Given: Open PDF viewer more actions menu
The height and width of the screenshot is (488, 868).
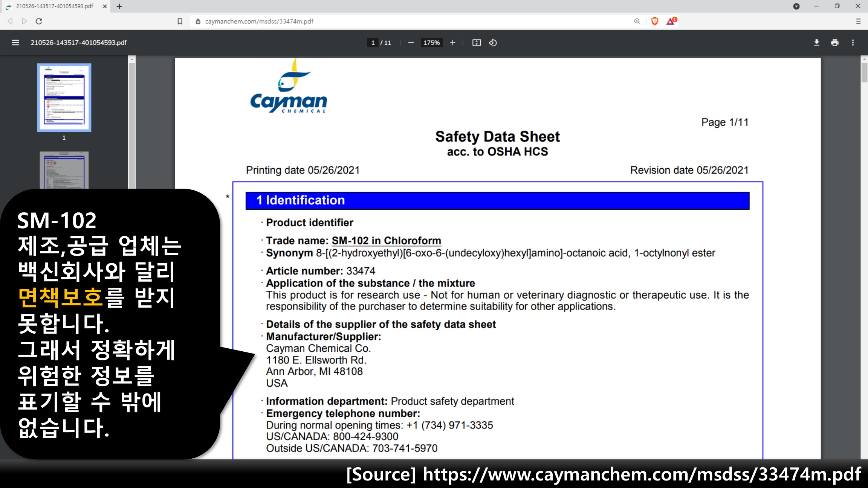Looking at the screenshot, I should click(x=853, y=43).
